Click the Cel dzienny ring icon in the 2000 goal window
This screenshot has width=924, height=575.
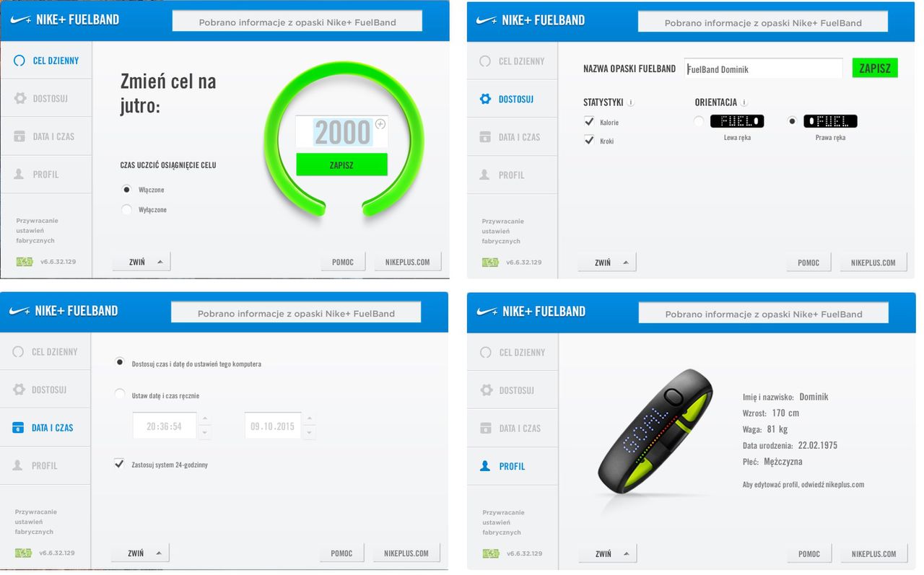pos(19,61)
